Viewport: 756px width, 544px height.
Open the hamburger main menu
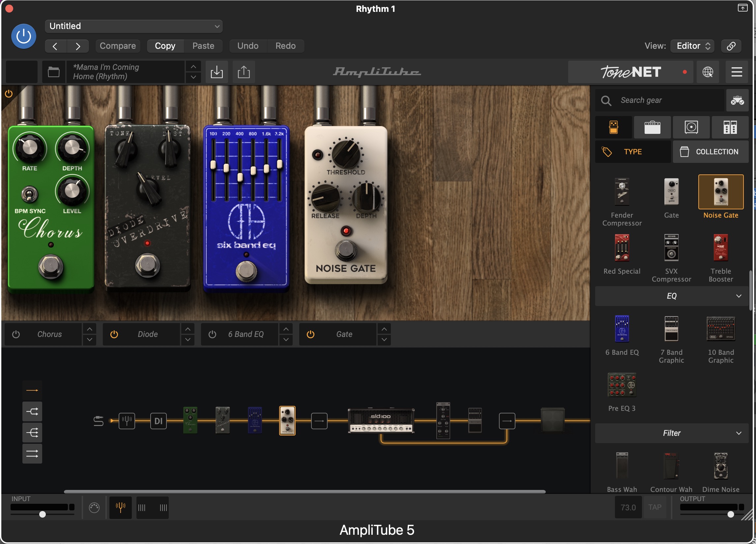click(x=737, y=72)
